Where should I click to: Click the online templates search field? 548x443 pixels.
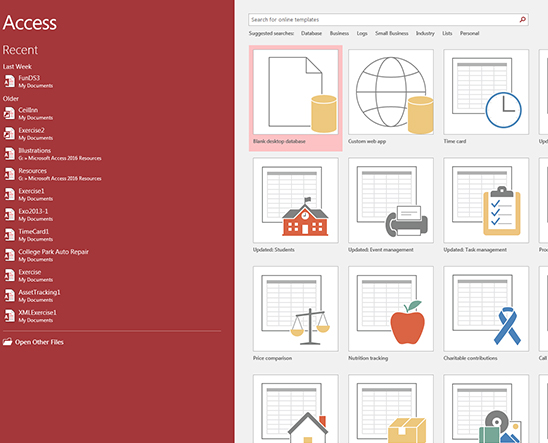(388, 20)
